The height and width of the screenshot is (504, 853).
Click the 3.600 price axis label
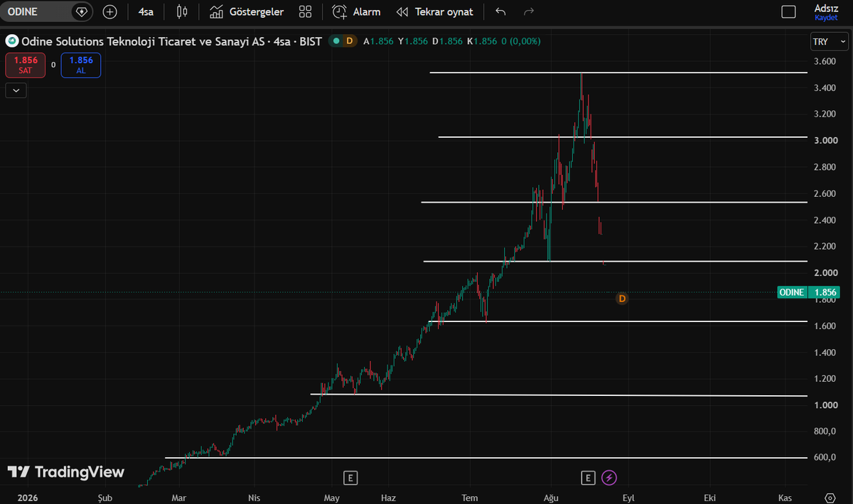[x=825, y=62]
